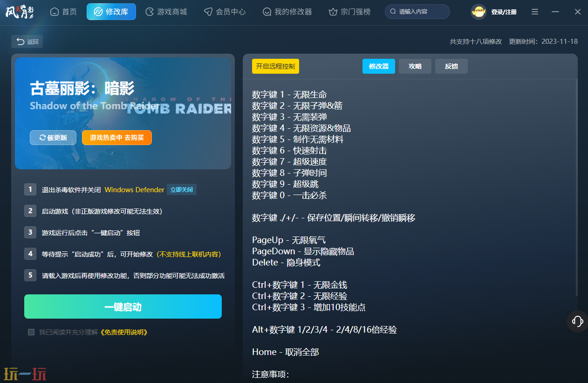Click text 数字键 7 - 超级速度
The height and width of the screenshot is (383, 588).
(x=289, y=162)
